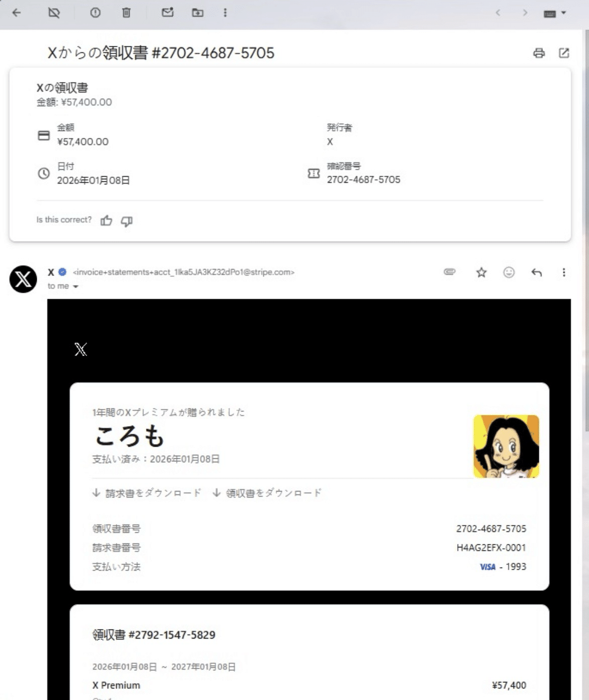Give thumbs down on the receipt summary

(x=126, y=222)
